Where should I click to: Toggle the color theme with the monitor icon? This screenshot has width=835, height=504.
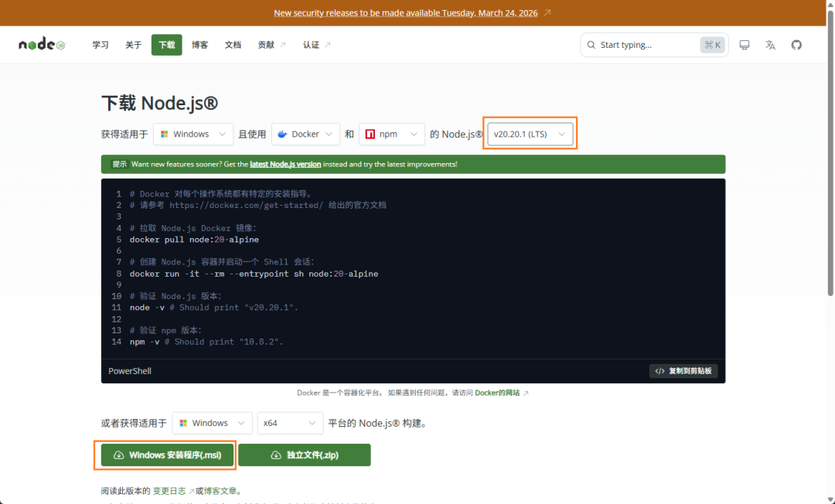[744, 44]
